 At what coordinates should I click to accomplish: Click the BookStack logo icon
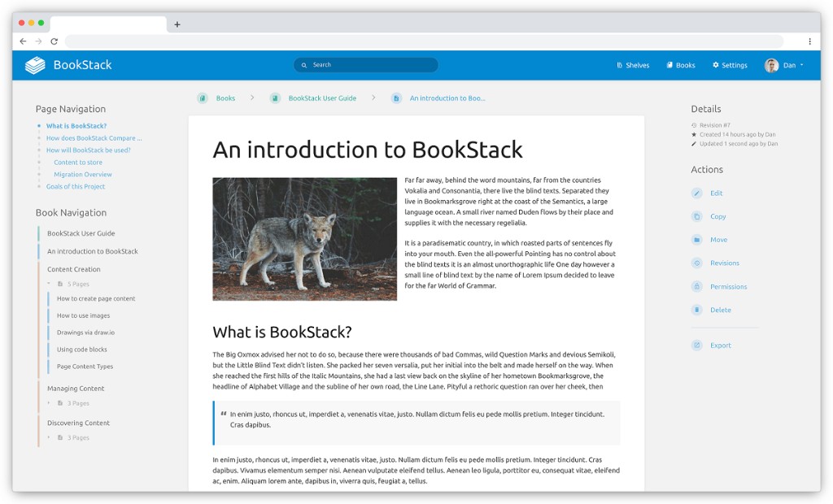(35, 65)
